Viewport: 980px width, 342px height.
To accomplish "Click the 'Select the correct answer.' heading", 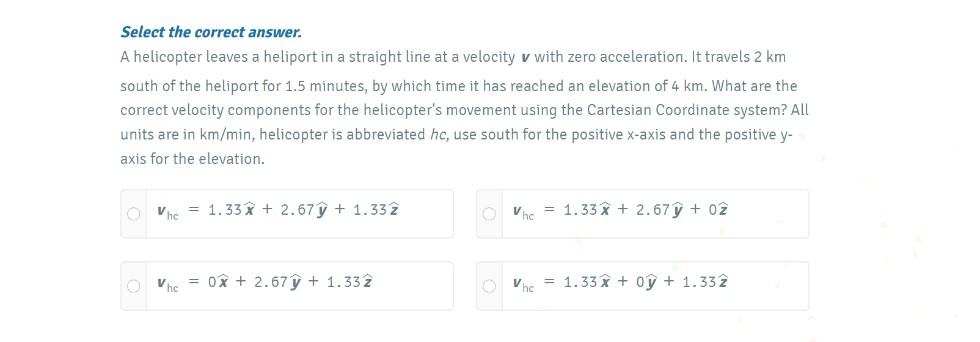I will (211, 32).
